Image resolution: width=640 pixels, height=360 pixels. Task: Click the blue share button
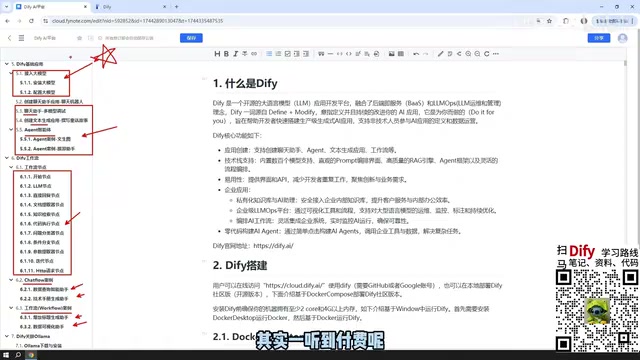(x=599, y=38)
